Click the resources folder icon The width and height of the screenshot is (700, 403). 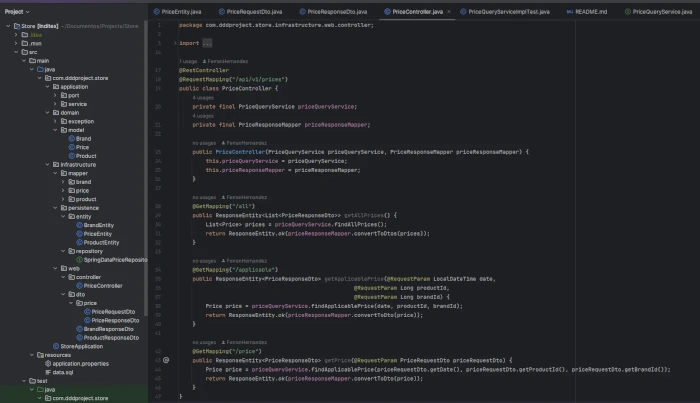[40, 355]
